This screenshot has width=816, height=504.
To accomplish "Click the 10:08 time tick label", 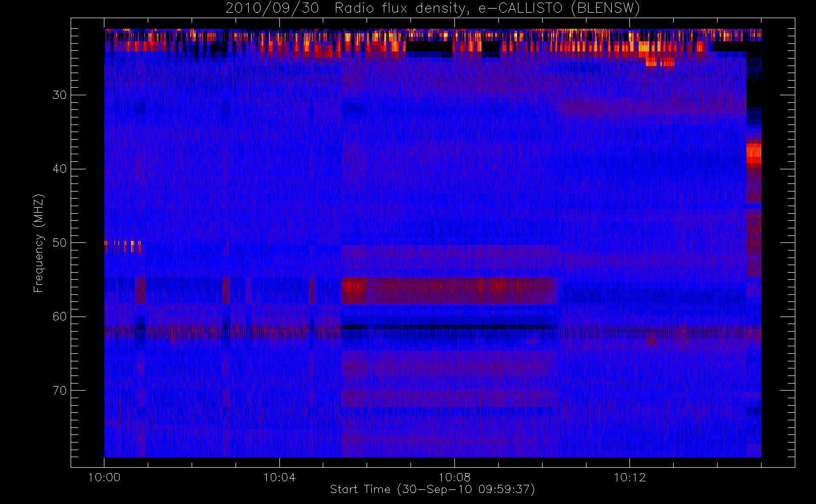I will pyautogui.click(x=454, y=477).
